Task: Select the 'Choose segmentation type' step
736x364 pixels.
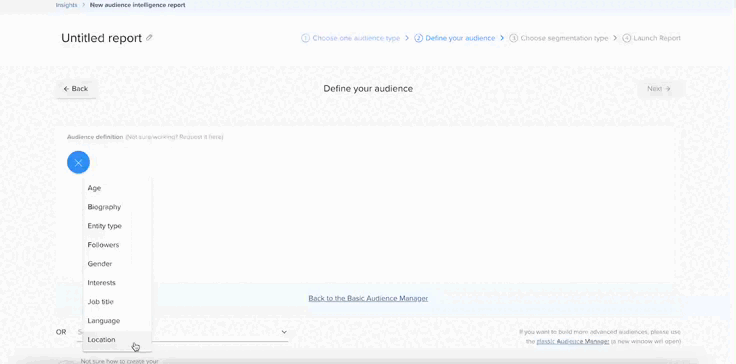Action: (559, 38)
